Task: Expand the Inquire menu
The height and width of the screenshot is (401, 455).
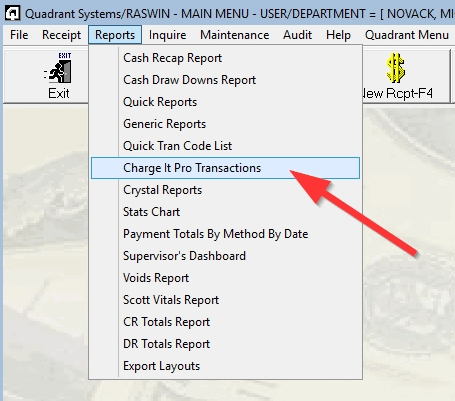Action: [167, 35]
